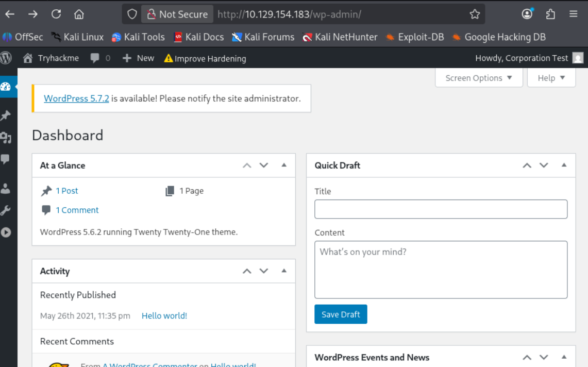This screenshot has height=367, width=588.
Task: Click the Save Draft button
Action: tap(341, 314)
